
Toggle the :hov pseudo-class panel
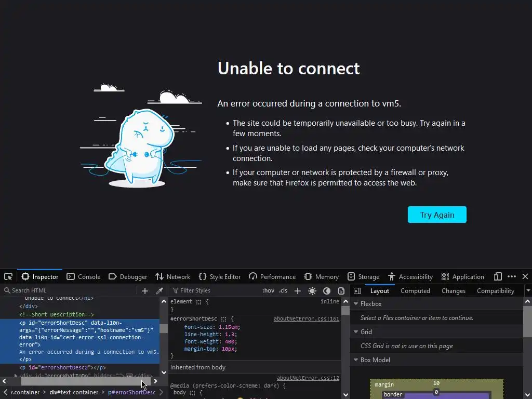(269, 290)
